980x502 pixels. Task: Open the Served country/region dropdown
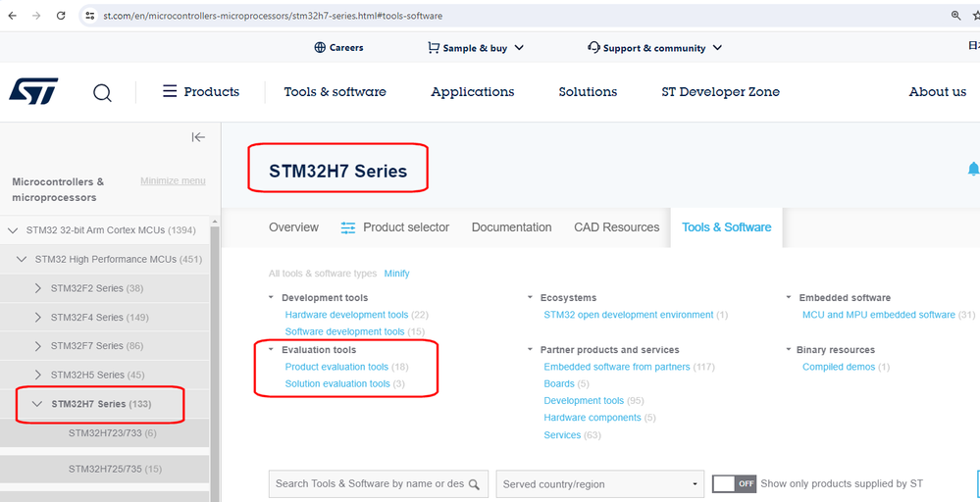[x=600, y=484]
